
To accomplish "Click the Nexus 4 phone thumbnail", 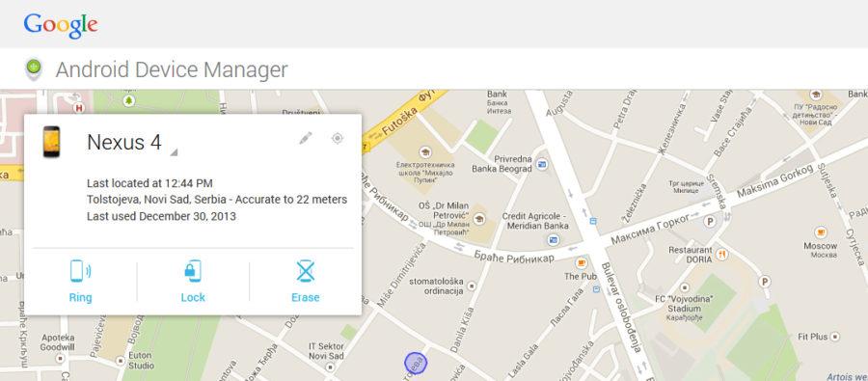I will coord(51,142).
